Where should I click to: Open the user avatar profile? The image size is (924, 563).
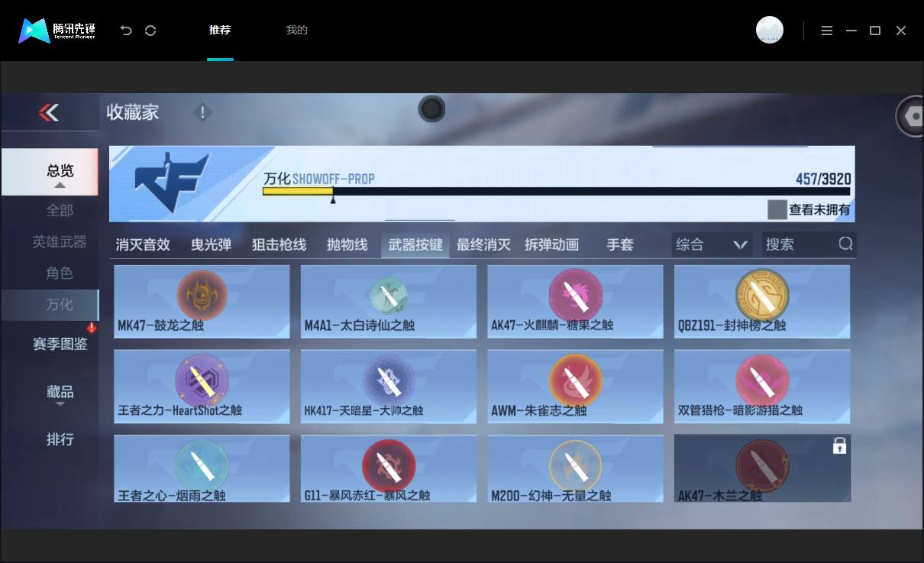[770, 30]
